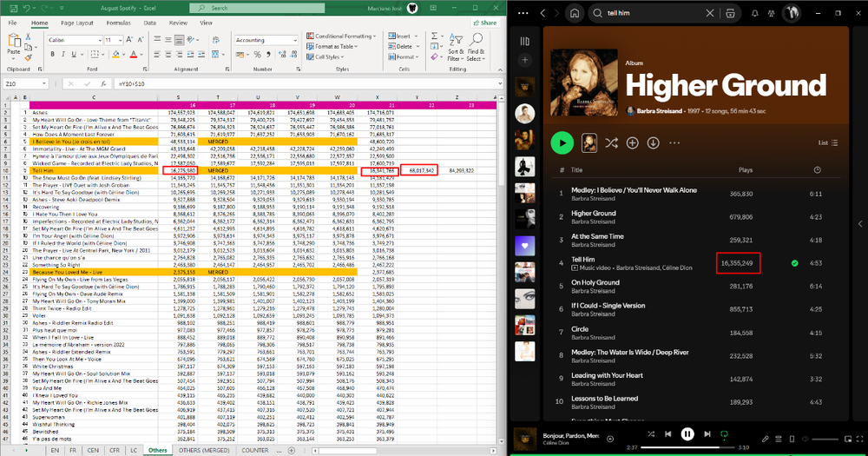Switch to Formulas ribbon tab
This screenshot has height=456, width=868.
coord(118,23)
